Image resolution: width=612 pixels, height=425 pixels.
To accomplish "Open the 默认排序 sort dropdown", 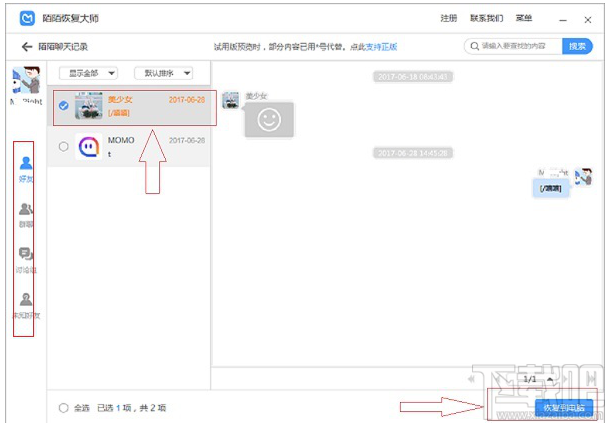I will 164,73.
